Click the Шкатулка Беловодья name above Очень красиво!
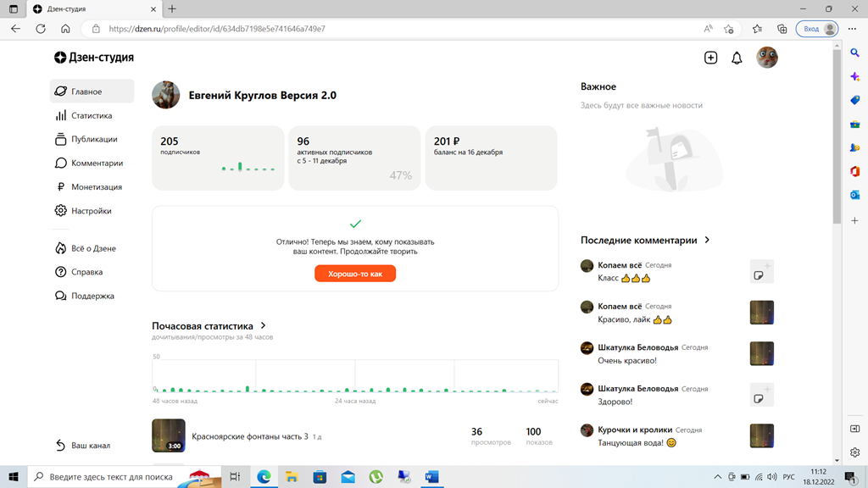 click(637, 347)
